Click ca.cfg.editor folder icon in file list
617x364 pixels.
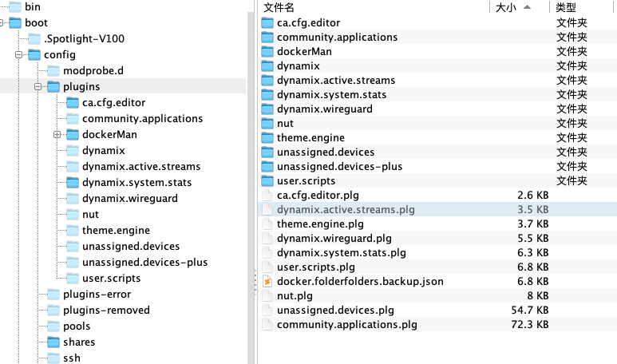tap(267, 23)
